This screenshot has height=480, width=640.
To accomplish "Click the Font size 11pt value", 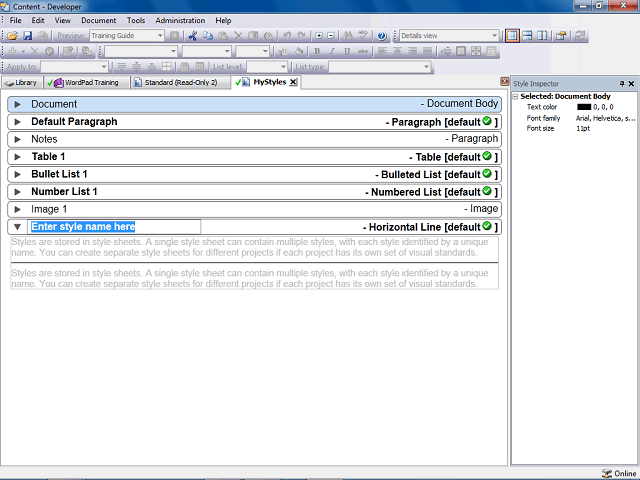I will pyautogui.click(x=583, y=129).
